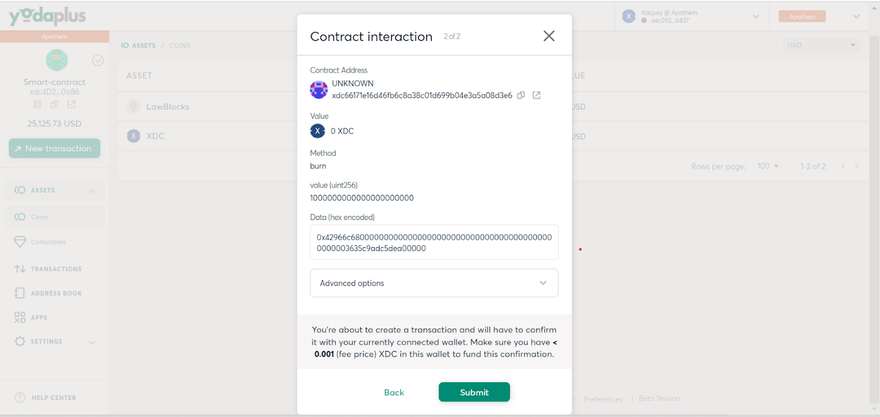Go back to the previous step
The image size is (880, 417).
tap(394, 392)
